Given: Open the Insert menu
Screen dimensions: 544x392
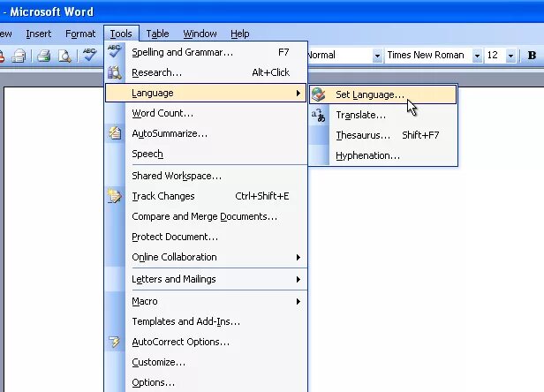Looking at the screenshot, I should click(39, 34).
